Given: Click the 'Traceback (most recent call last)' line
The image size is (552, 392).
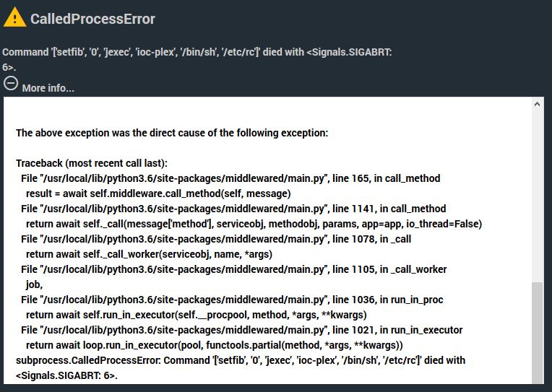Looking at the screenshot, I should [92, 163].
